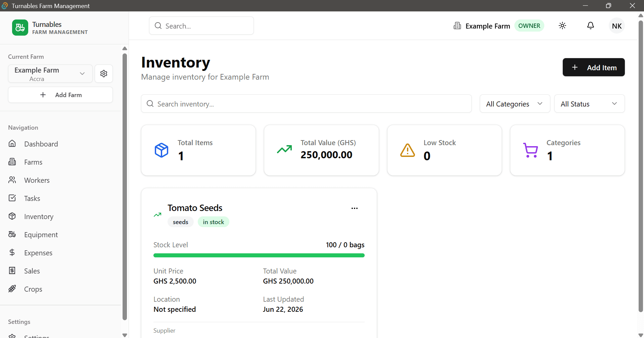Open farm settings gear icon
This screenshot has height=338, width=644.
tap(104, 74)
